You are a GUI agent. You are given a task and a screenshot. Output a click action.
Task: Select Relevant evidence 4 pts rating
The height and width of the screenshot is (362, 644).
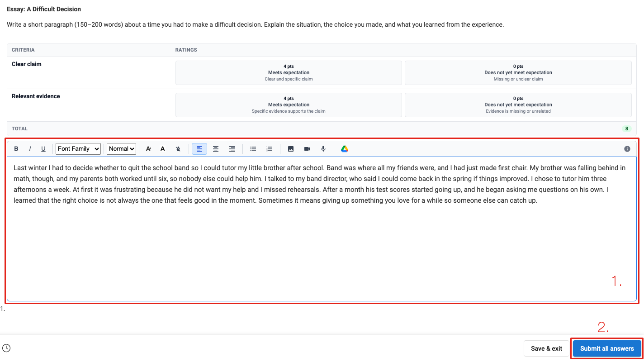click(x=289, y=105)
